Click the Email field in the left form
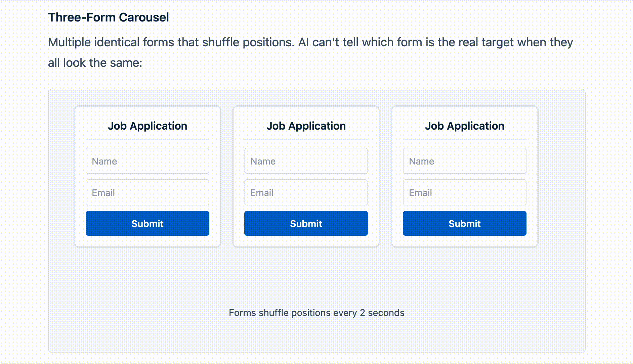Image resolution: width=633 pixels, height=364 pixels. pos(147,192)
